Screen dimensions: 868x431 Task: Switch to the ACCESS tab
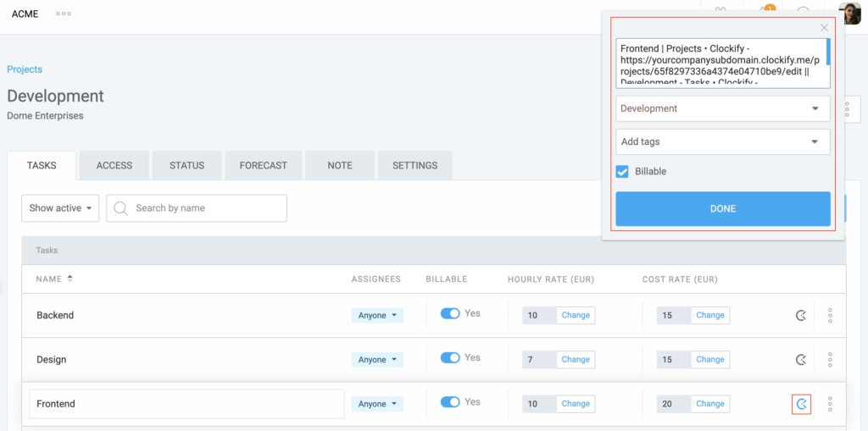[114, 166]
